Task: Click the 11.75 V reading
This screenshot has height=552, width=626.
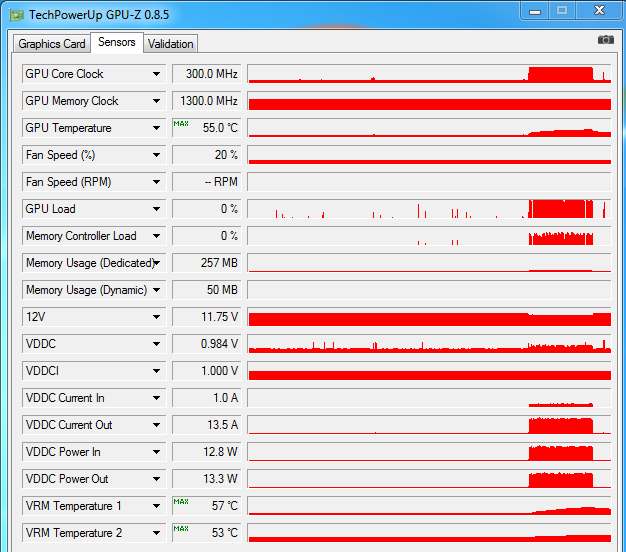Action: click(x=207, y=317)
